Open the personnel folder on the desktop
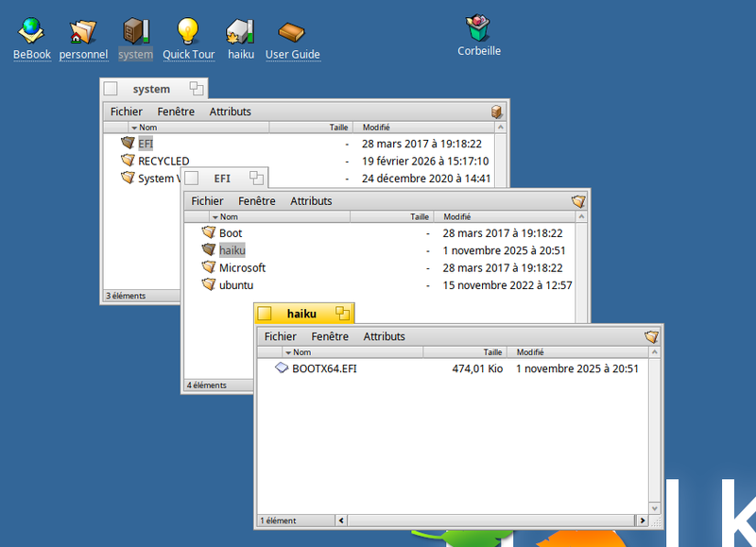 (x=83, y=33)
